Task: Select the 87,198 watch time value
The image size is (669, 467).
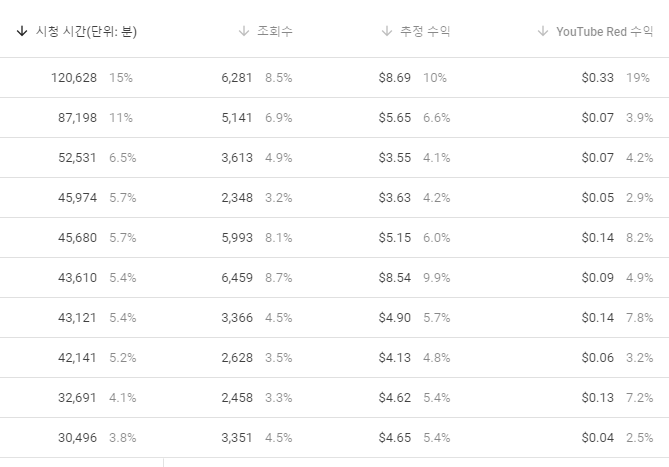Action: click(78, 118)
